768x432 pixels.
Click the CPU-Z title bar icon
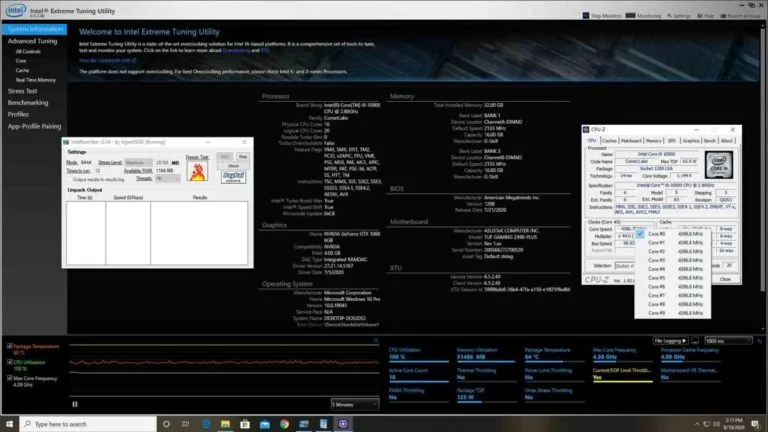586,129
